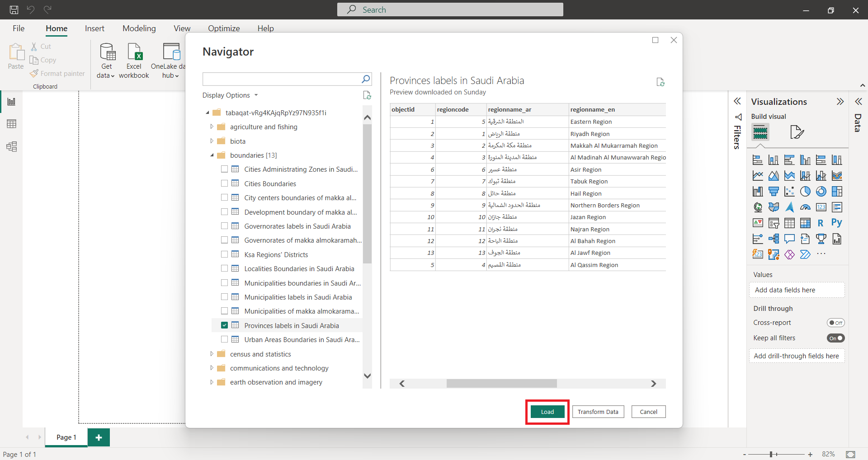The width and height of the screenshot is (868, 460).
Task: Select the R script visual
Action: 821,223
